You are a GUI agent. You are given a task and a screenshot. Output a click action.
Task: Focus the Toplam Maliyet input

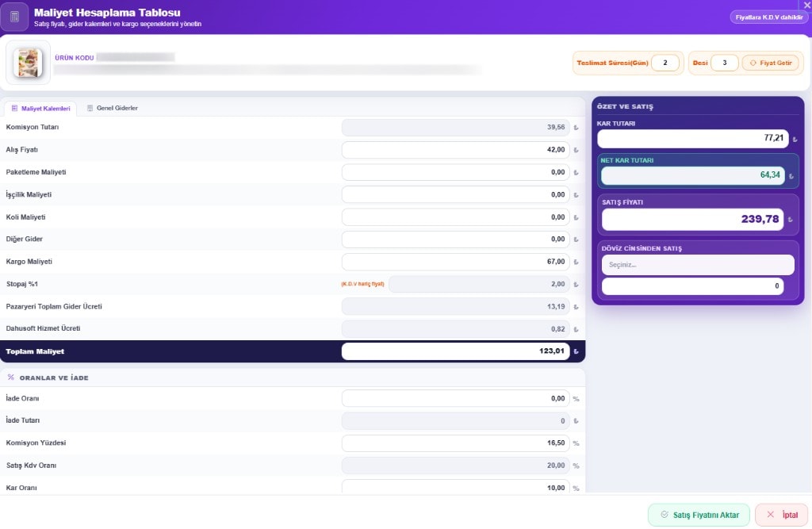click(x=456, y=351)
